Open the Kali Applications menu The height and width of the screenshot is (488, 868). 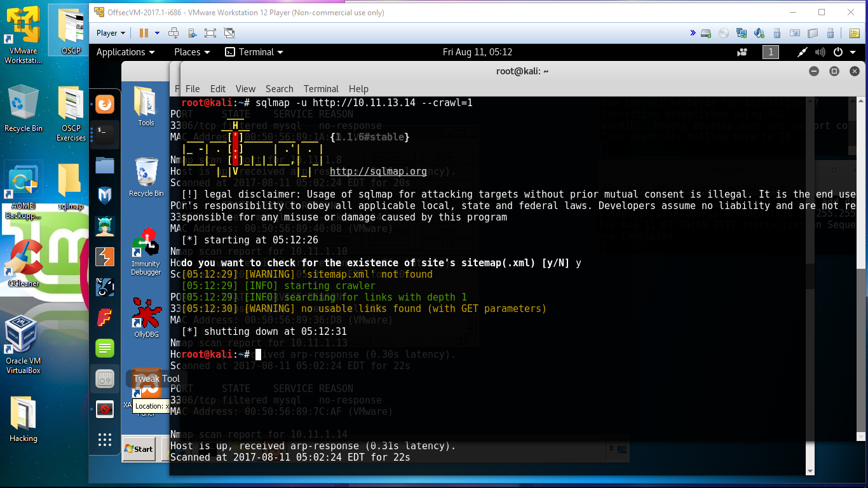[125, 52]
